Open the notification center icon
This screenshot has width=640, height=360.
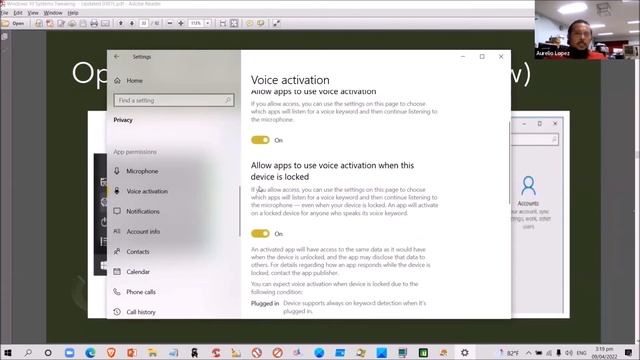628,353
